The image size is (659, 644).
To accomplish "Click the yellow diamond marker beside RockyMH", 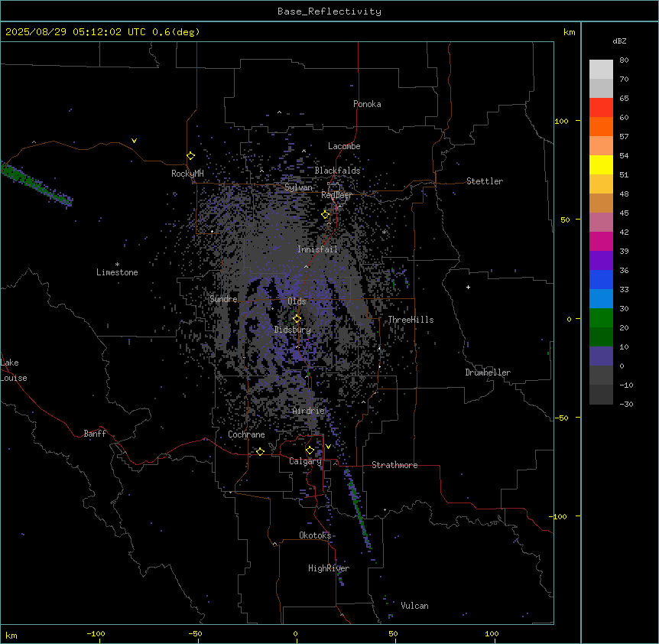I will [x=191, y=156].
